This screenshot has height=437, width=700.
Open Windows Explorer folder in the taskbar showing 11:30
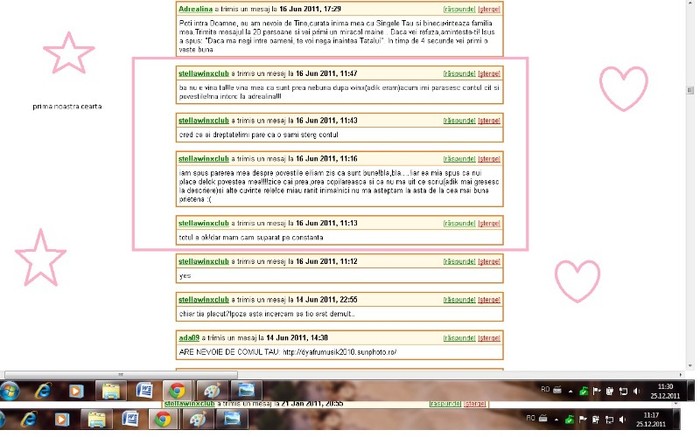tap(110, 390)
